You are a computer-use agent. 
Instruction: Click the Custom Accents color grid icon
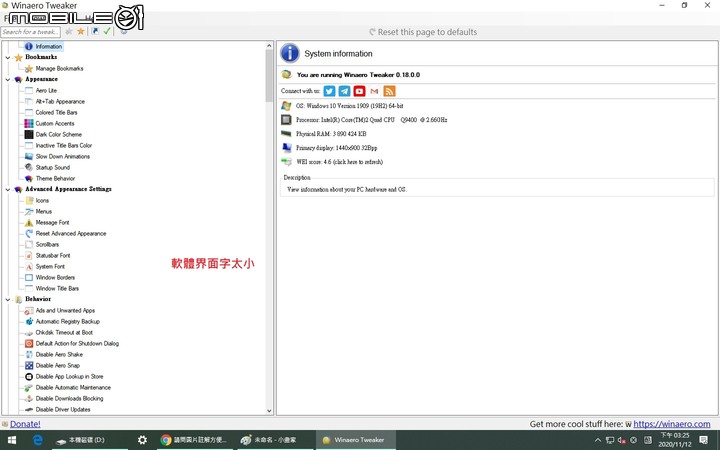pyautogui.click(x=29, y=124)
